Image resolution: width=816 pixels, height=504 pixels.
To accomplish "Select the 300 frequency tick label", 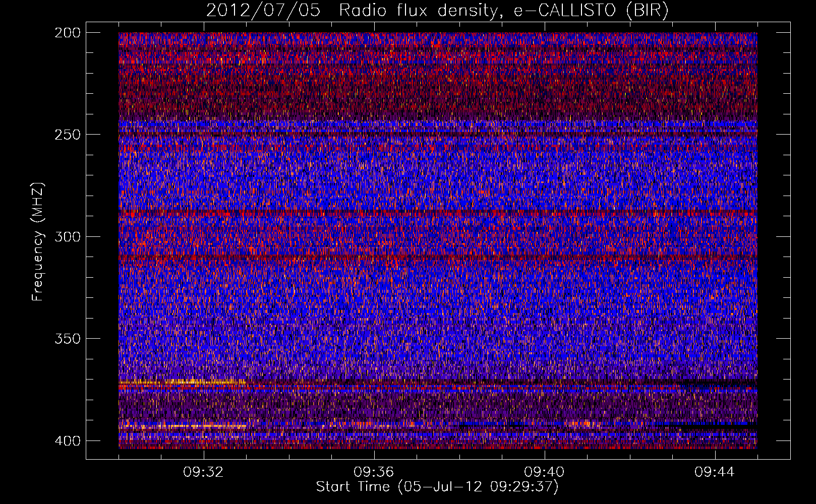I will 67,236.
